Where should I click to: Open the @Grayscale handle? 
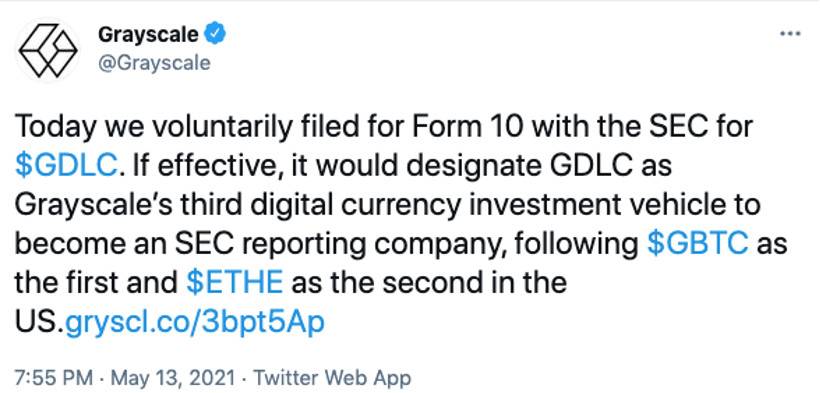154,63
